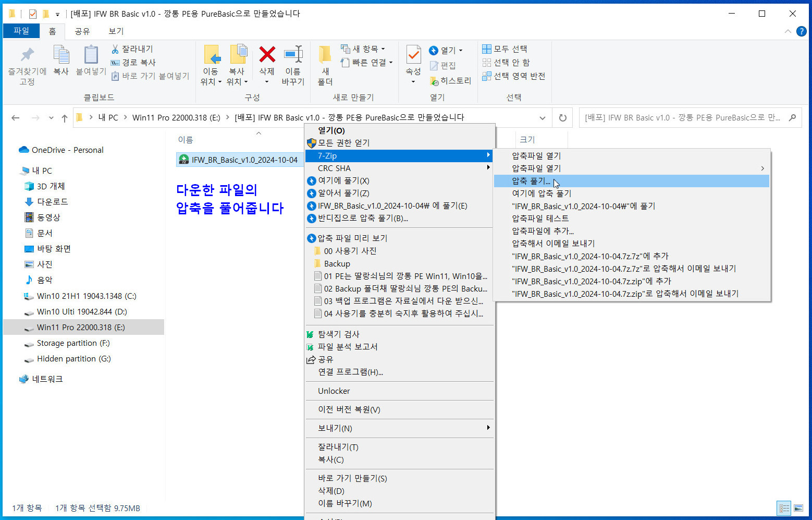
Task: Switch to the 공유 tab
Action: (82, 31)
